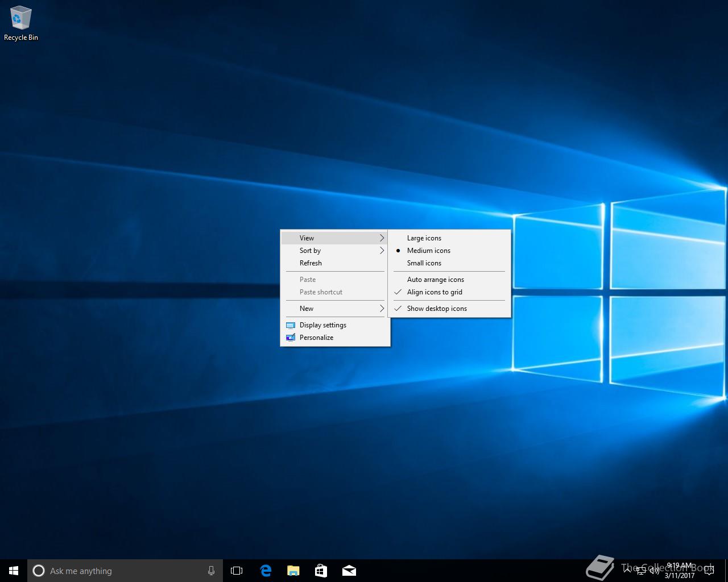Click the volume speaker tray icon

655,571
